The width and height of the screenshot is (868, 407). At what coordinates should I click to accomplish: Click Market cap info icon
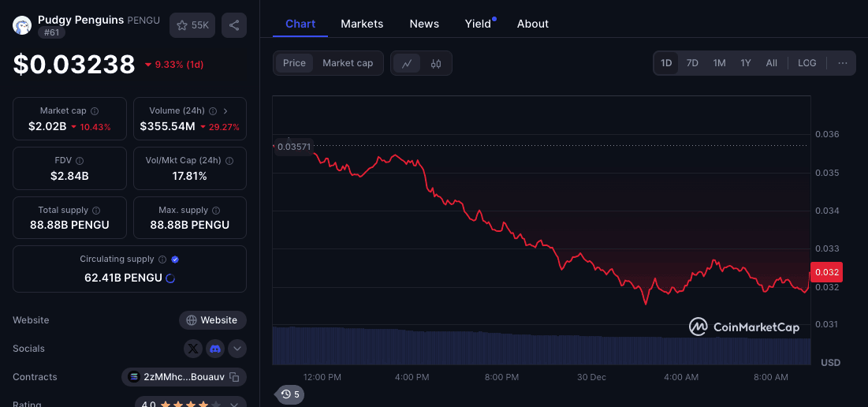click(95, 111)
